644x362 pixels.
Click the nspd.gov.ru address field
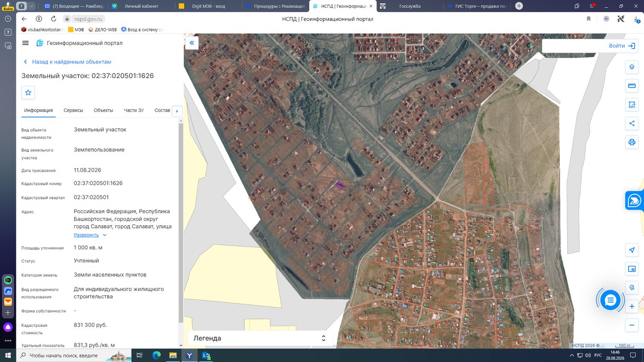(x=88, y=19)
